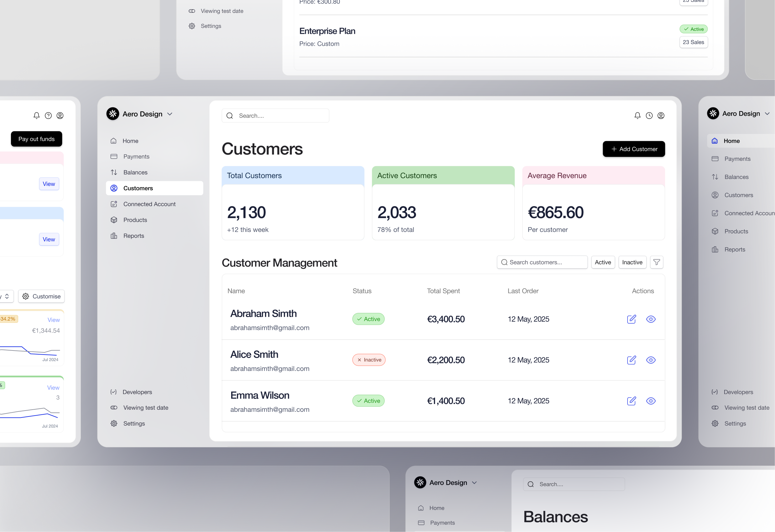
Task: Expand the Aero Design workspace dropdown
Action: 170,114
